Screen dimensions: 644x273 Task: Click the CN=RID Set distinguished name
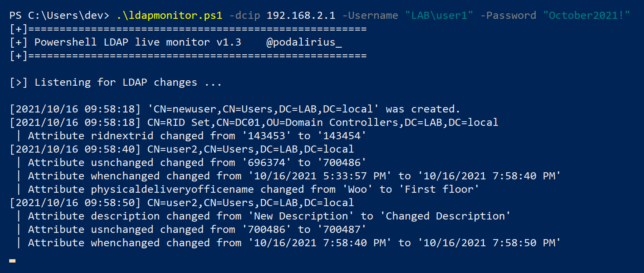point(323,122)
